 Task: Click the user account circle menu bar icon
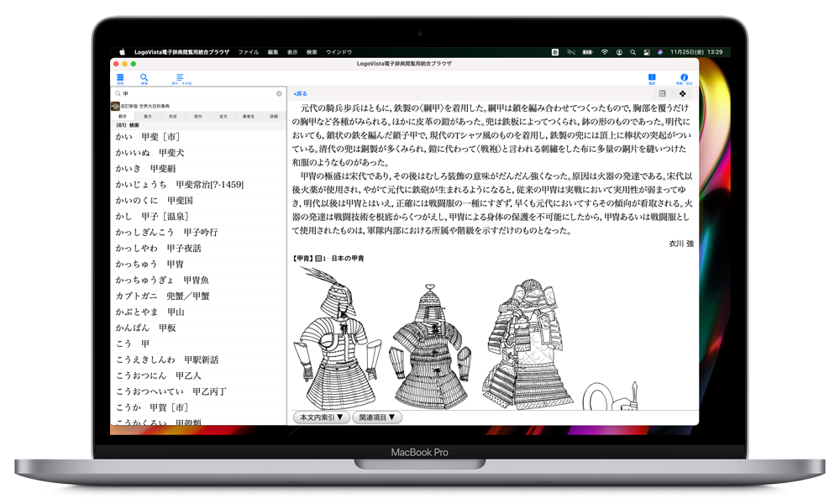pos(619,52)
